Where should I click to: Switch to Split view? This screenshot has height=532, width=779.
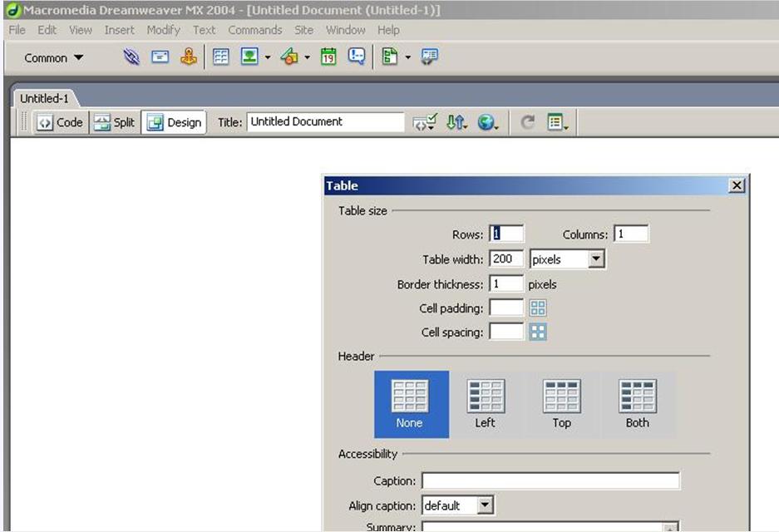pos(114,122)
